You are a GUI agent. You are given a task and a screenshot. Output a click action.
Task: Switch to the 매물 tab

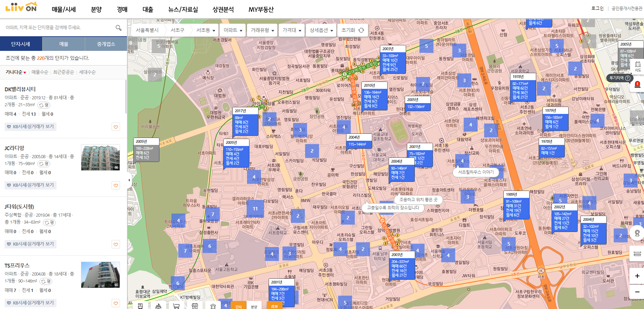click(x=63, y=44)
